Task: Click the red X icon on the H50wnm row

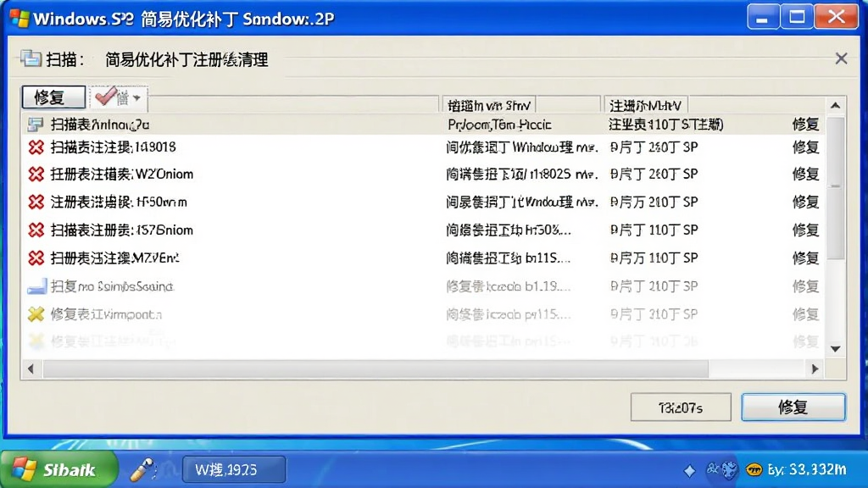Action: (x=36, y=202)
